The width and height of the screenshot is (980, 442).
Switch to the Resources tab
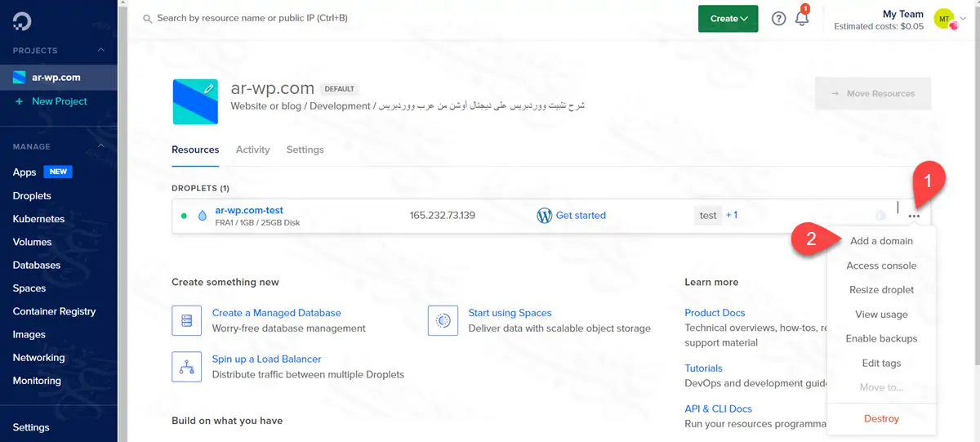195,150
